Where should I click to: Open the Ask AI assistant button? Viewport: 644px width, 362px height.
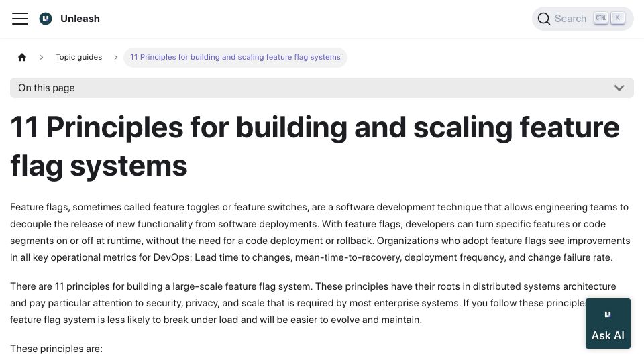(608, 323)
